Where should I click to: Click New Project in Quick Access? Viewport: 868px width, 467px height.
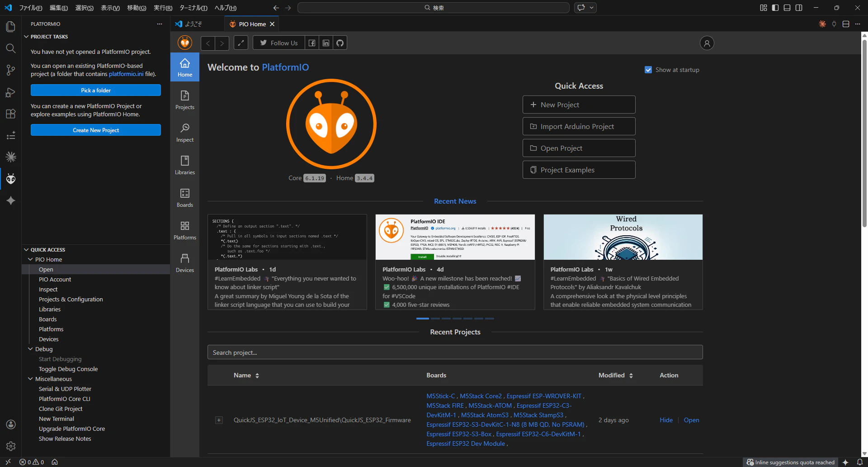pos(579,105)
